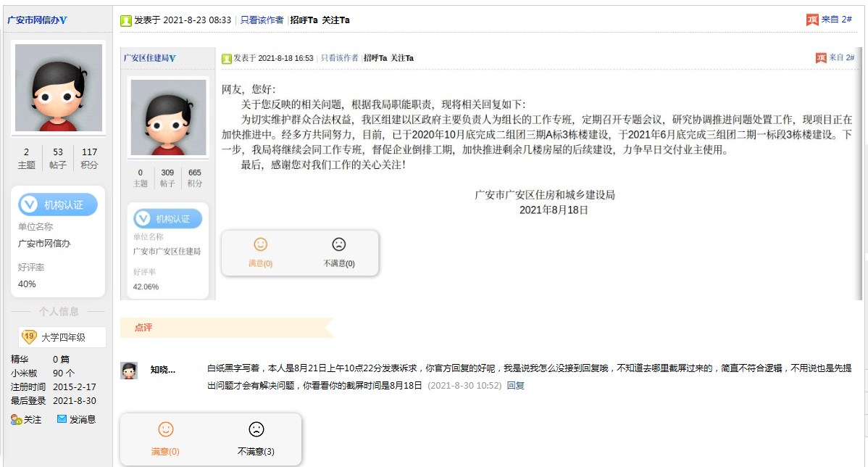
Task: Click the blue 机构认证 badge for 广安市网信办
Action: click(57, 205)
